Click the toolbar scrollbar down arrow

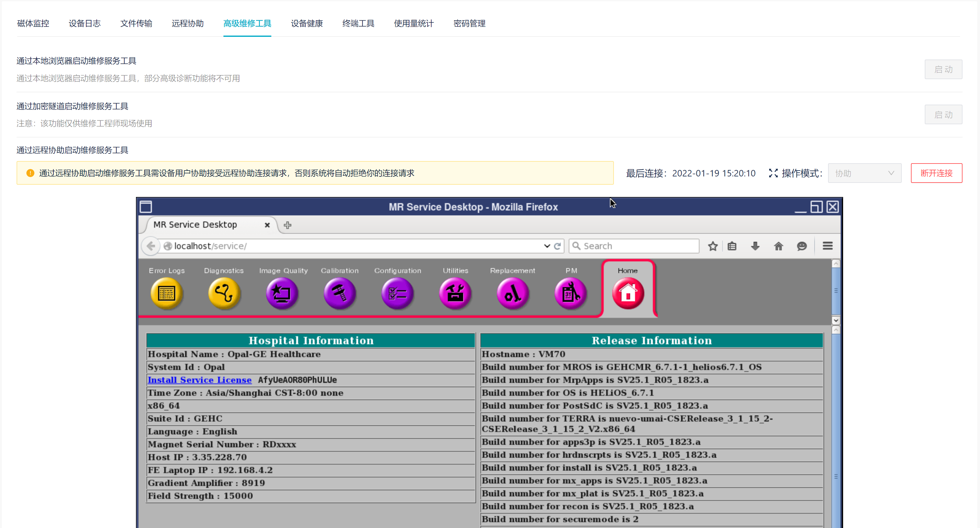tap(835, 320)
